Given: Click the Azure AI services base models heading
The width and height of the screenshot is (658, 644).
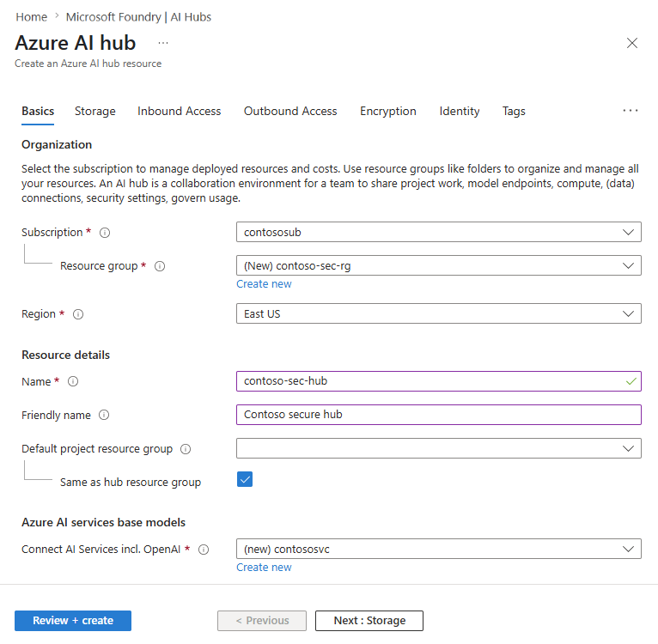Looking at the screenshot, I should [104, 522].
